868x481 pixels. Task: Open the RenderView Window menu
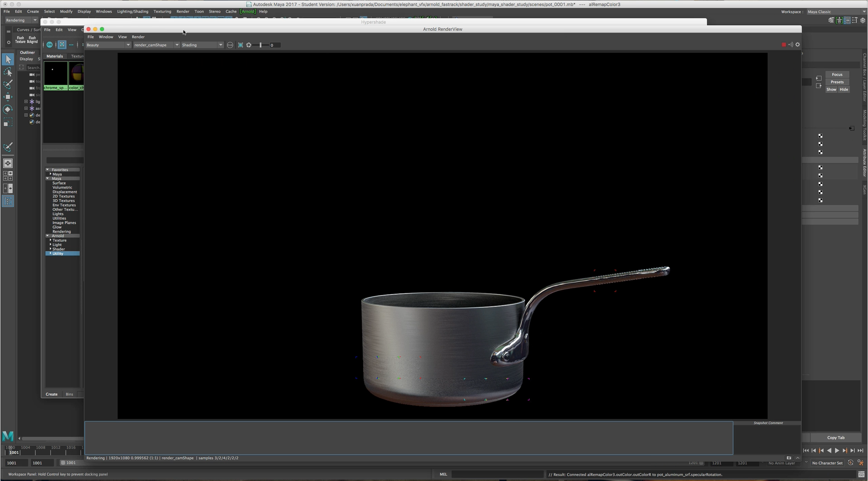click(106, 37)
